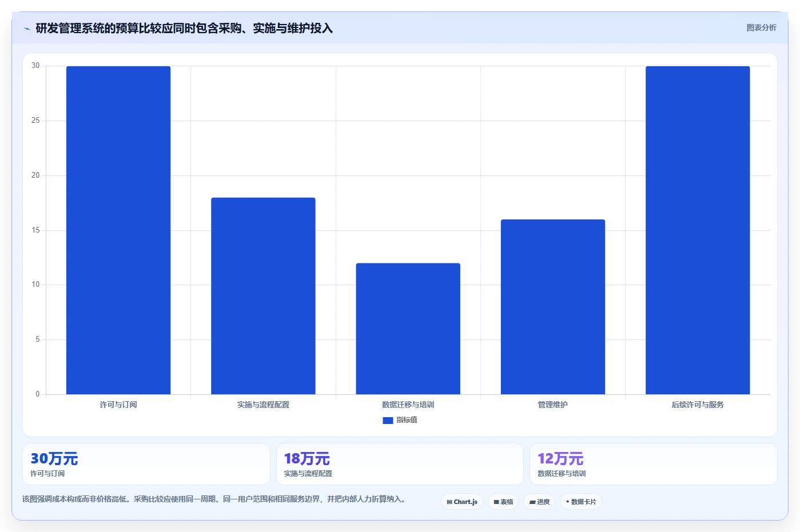Click the 管理维护 bar in the chart
Screen dimensions: 800x532
click(553, 307)
